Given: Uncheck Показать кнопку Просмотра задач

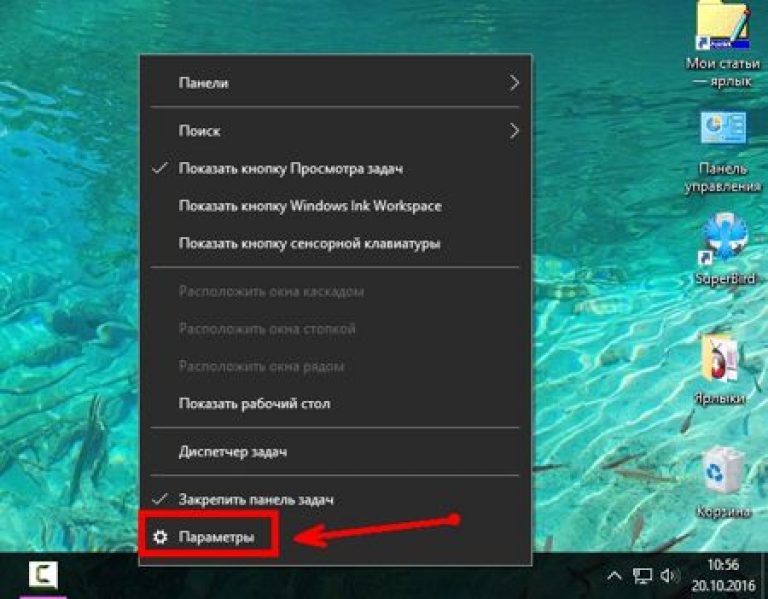Looking at the screenshot, I should pos(290,168).
